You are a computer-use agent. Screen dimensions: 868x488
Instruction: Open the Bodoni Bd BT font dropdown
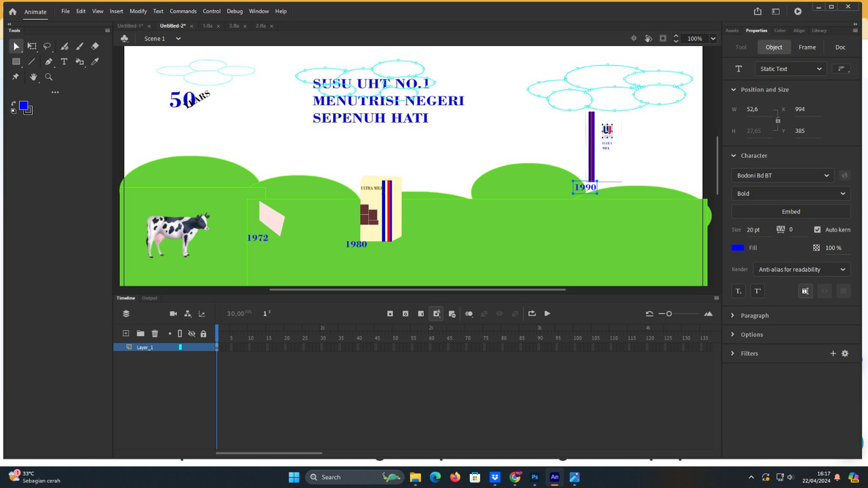click(x=783, y=176)
